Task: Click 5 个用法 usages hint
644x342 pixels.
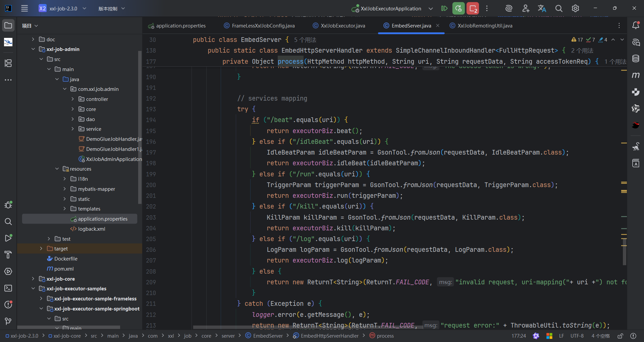Action: (305, 40)
